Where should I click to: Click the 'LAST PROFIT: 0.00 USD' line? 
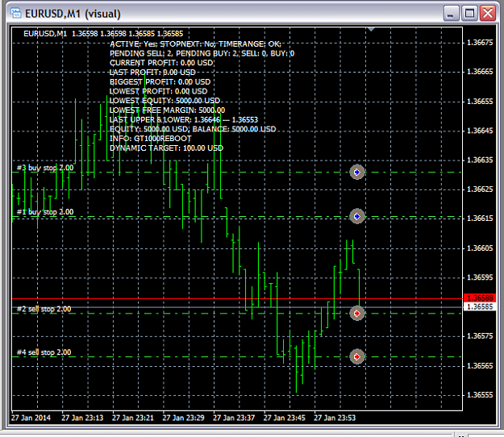point(152,73)
